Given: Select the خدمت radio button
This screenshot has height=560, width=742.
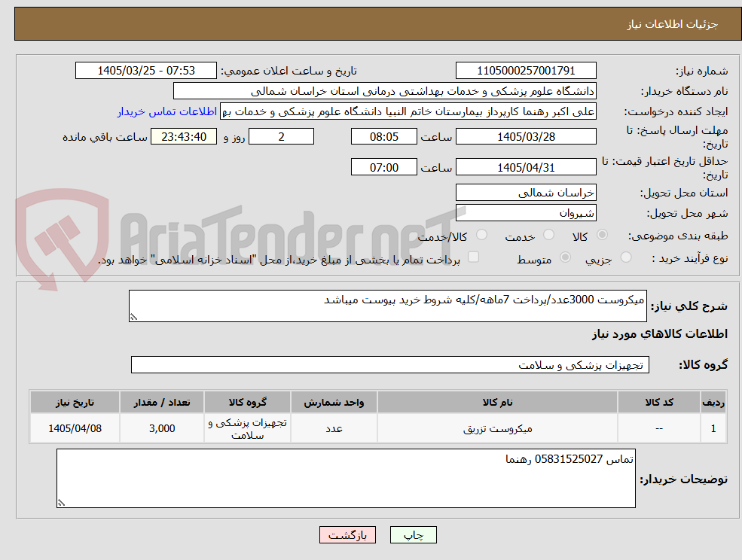Looking at the screenshot, I should (548, 235).
